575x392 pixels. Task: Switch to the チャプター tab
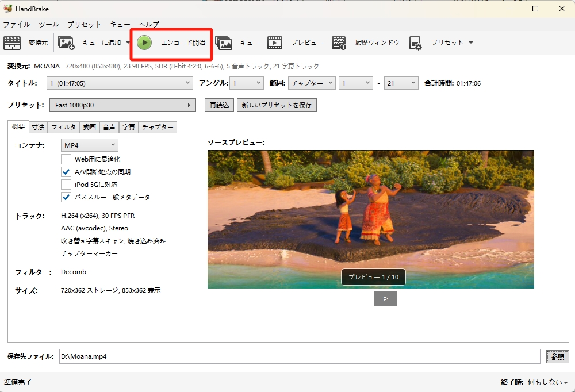click(x=158, y=127)
